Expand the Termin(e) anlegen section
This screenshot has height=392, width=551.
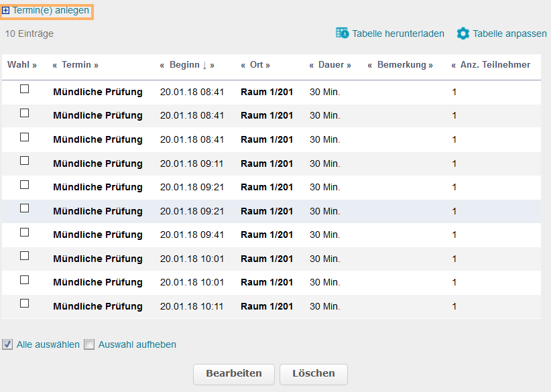click(x=50, y=11)
